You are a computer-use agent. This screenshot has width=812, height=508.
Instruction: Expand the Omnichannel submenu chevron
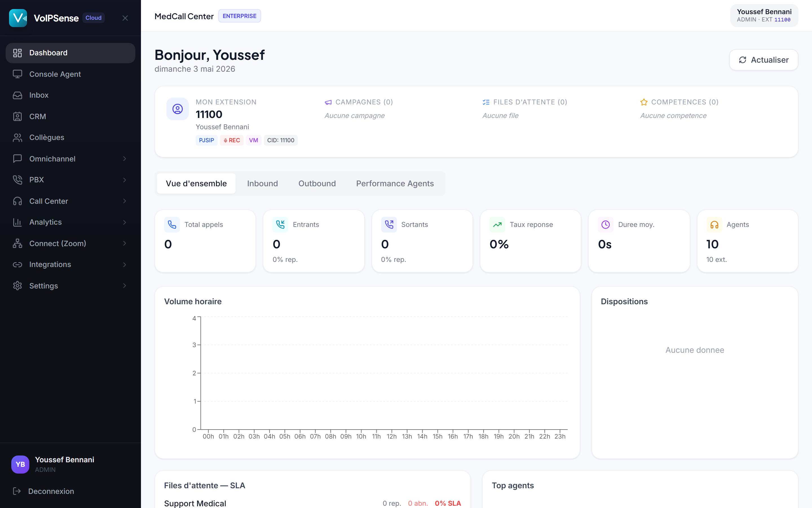pos(125,159)
